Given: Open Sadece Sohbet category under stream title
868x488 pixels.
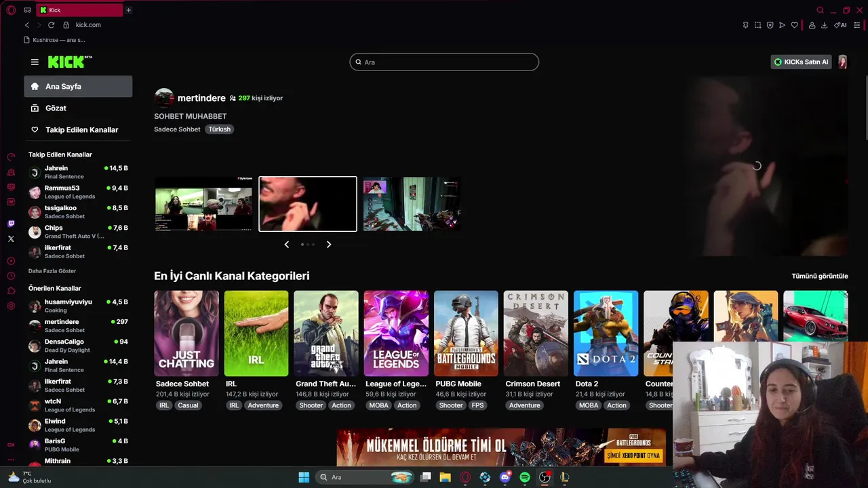Looking at the screenshot, I should click(x=177, y=129).
